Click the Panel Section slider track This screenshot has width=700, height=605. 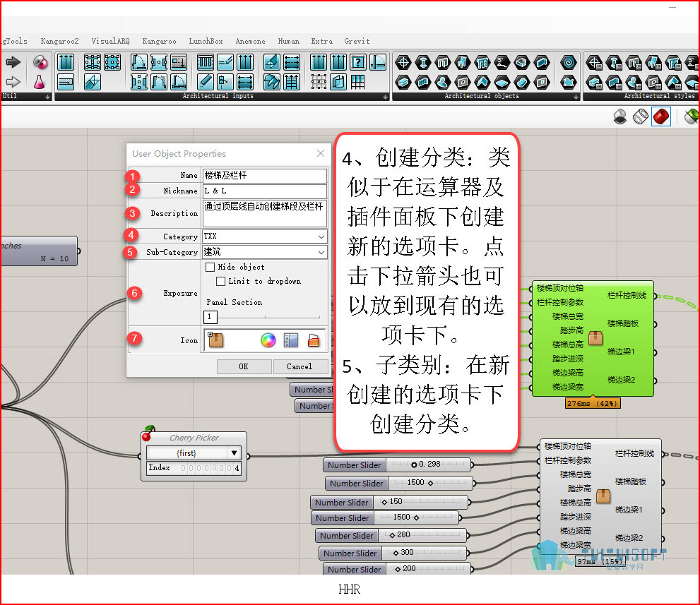pos(270,317)
